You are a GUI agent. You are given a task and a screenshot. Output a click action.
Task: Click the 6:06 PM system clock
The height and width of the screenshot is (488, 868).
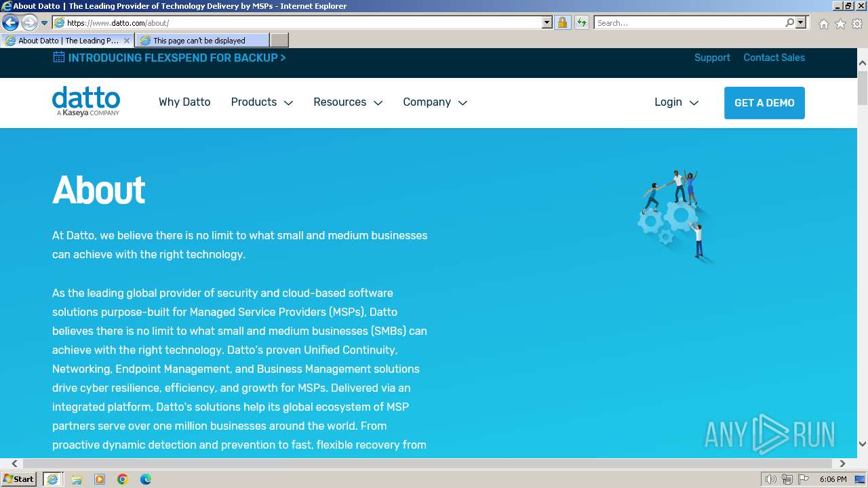[x=833, y=479]
